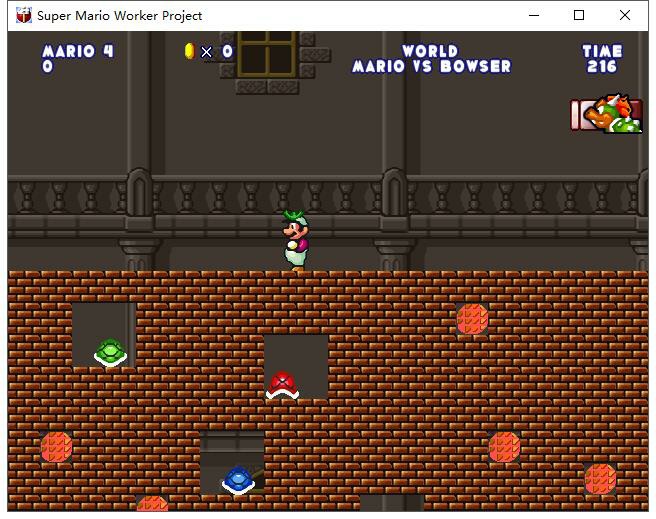Click the app icon in the title bar

tap(24, 15)
